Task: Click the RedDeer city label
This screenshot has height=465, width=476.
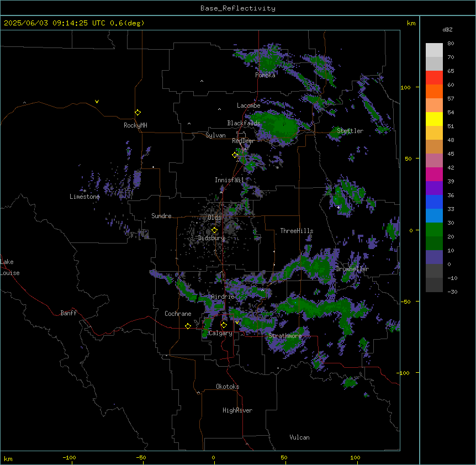Action: point(243,141)
